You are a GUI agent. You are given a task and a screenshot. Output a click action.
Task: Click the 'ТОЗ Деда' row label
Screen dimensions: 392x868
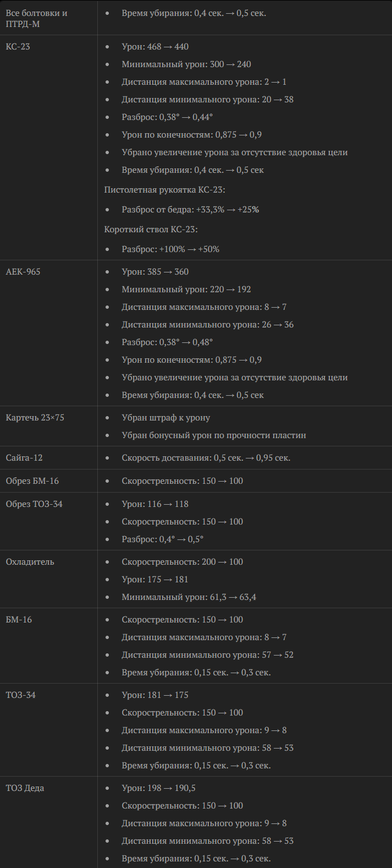pyautogui.click(x=25, y=788)
